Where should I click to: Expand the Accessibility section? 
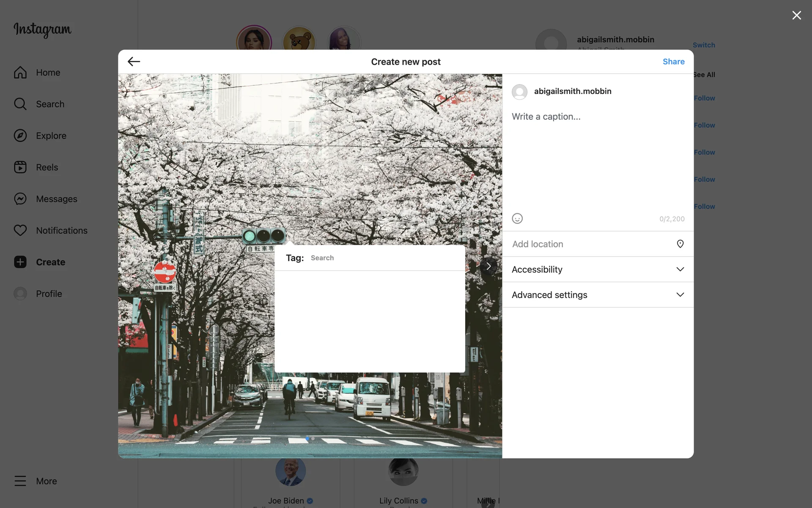[598, 269]
